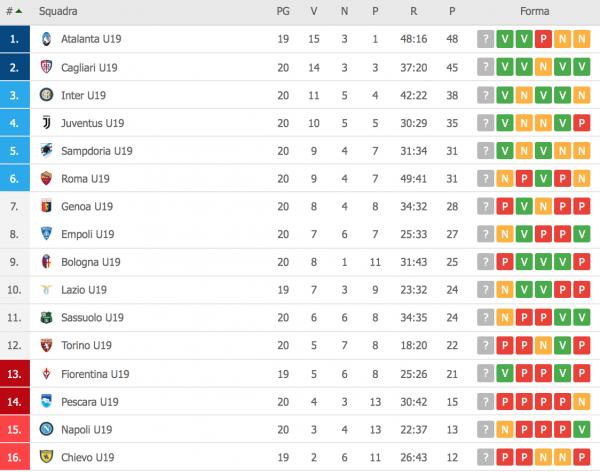
Task: Click the Sampdoria U19 crest icon
Action: (46, 151)
